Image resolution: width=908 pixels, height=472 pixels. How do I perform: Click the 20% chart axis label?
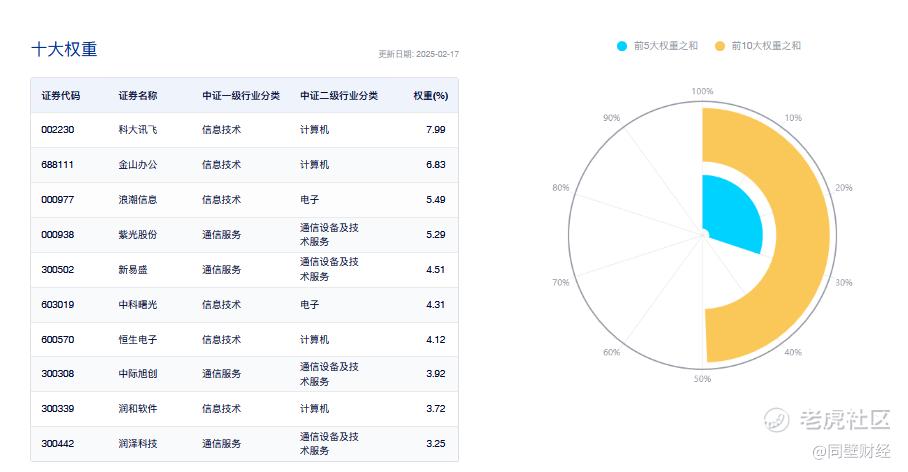tap(844, 188)
